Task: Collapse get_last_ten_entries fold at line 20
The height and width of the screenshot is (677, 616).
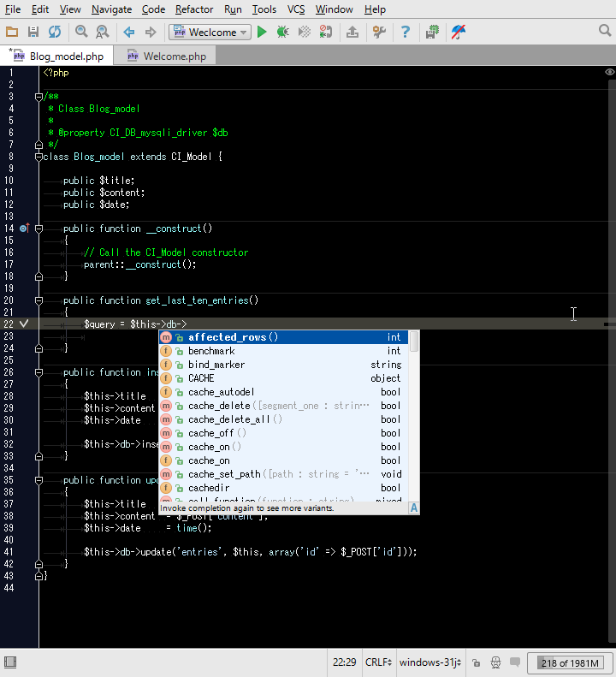Action: pos(38,300)
